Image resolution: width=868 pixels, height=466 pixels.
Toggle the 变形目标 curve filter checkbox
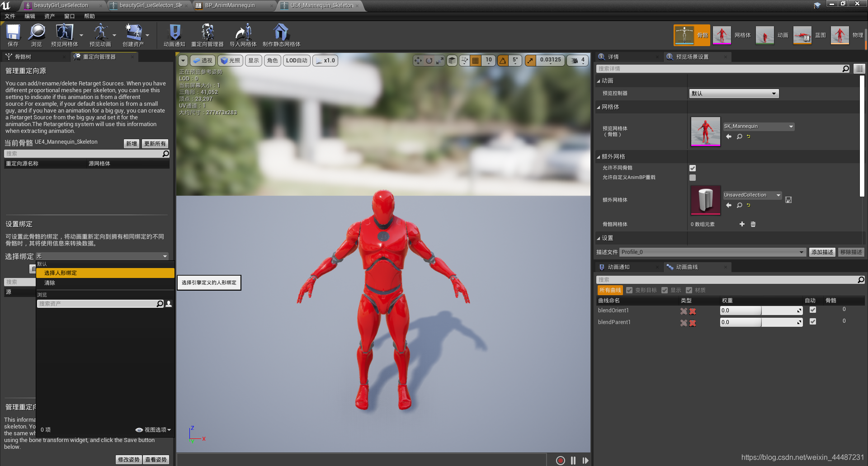point(629,290)
